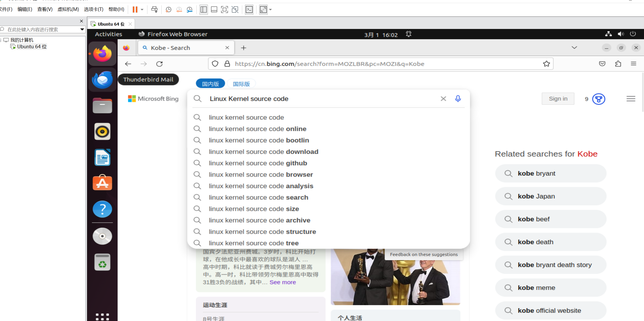Image resolution: width=644 pixels, height=321 pixels.
Task: Click the enter full screen icon
Action: [224, 10]
